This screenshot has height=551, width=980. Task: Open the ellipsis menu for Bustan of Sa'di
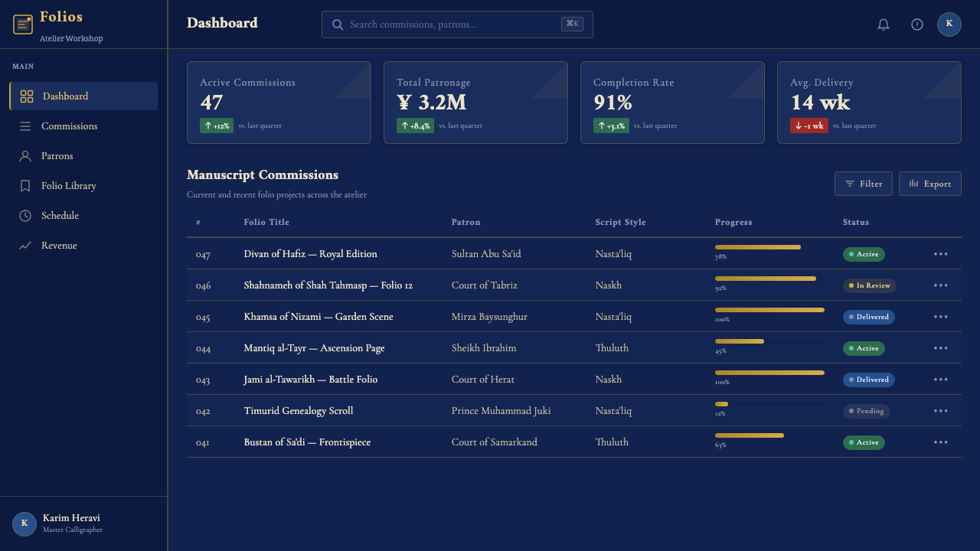[x=941, y=442]
